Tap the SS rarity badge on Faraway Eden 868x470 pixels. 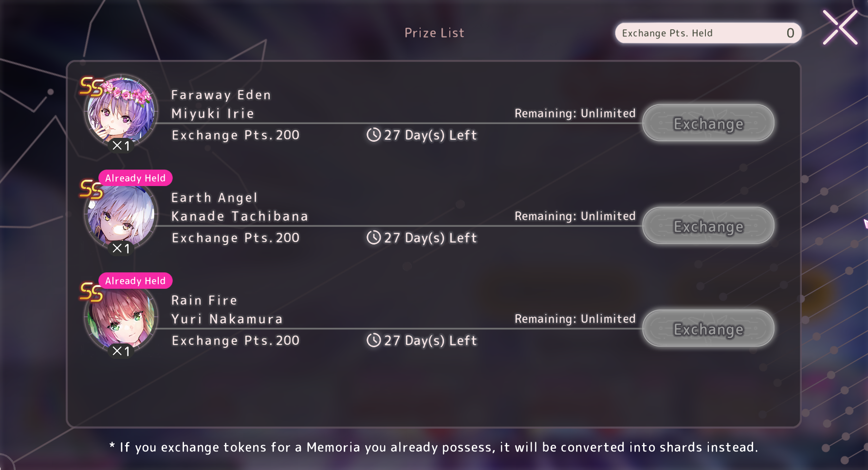(x=91, y=87)
